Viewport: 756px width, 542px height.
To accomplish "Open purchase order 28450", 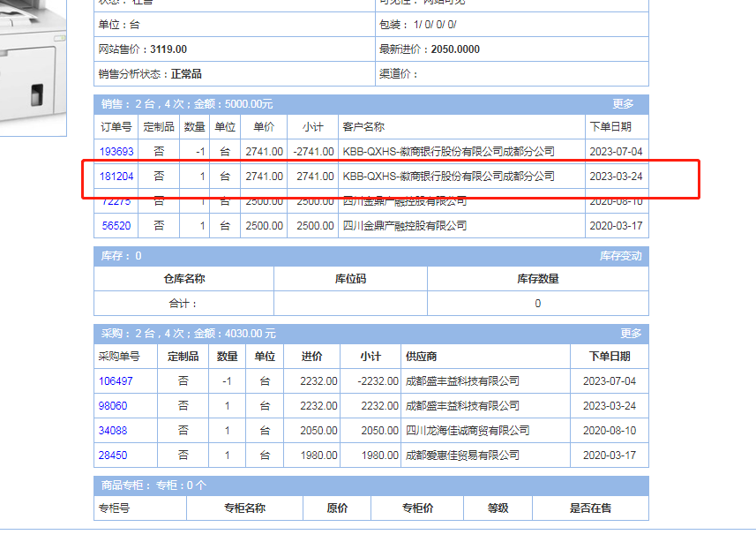I will click(x=113, y=455).
